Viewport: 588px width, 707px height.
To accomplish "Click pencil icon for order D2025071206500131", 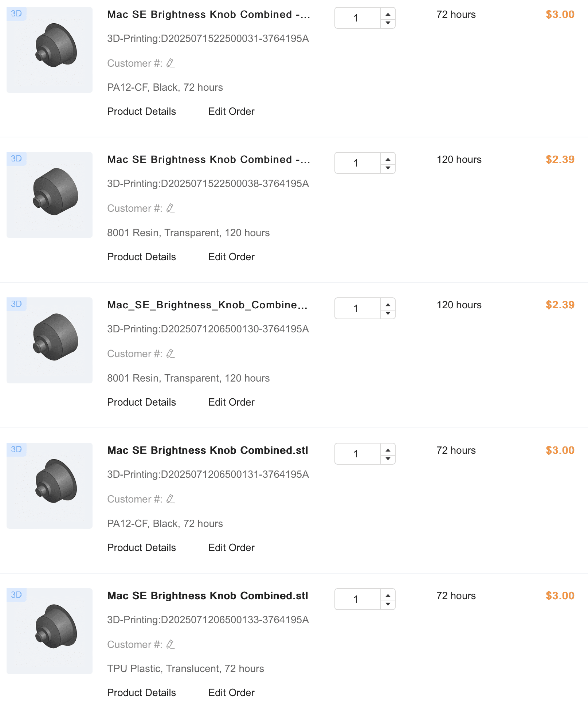I will tap(170, 499).
